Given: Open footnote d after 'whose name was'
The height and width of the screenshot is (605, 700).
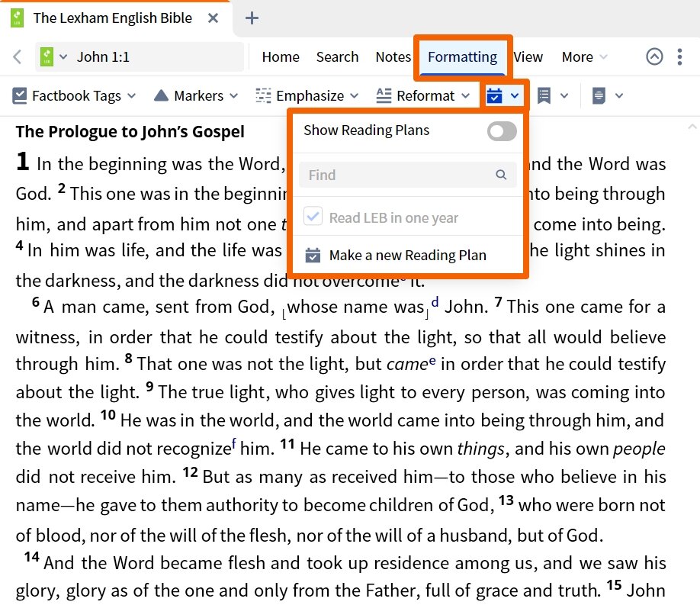Looking at the screenshot, I should 435,302.
